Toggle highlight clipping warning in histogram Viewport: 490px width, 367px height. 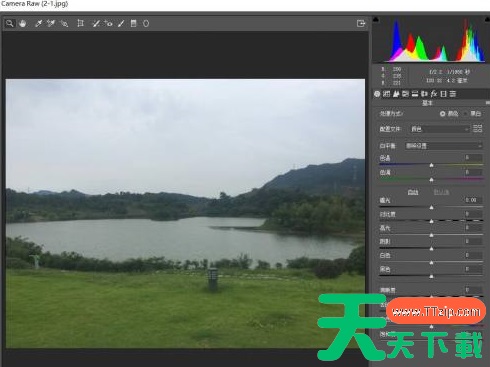point(487,19)
